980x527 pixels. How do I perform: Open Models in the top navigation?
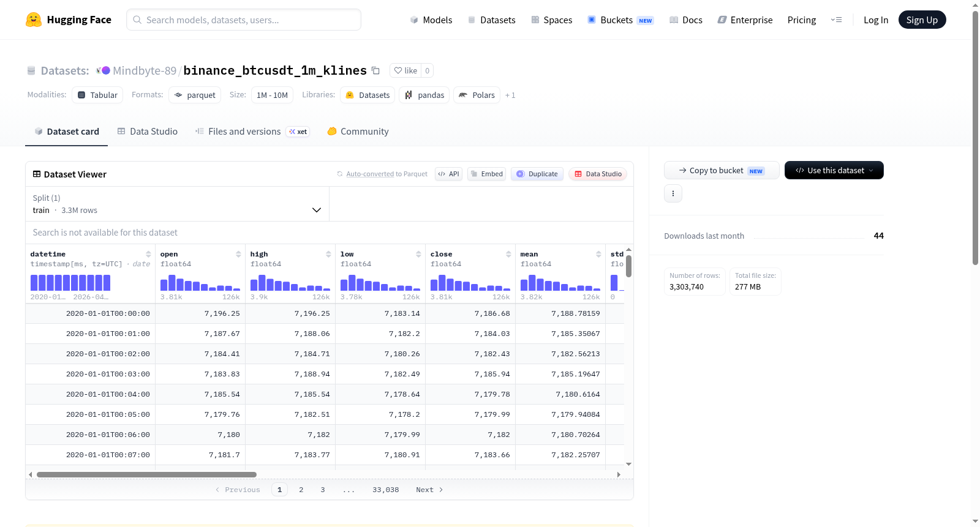point(431,20)
